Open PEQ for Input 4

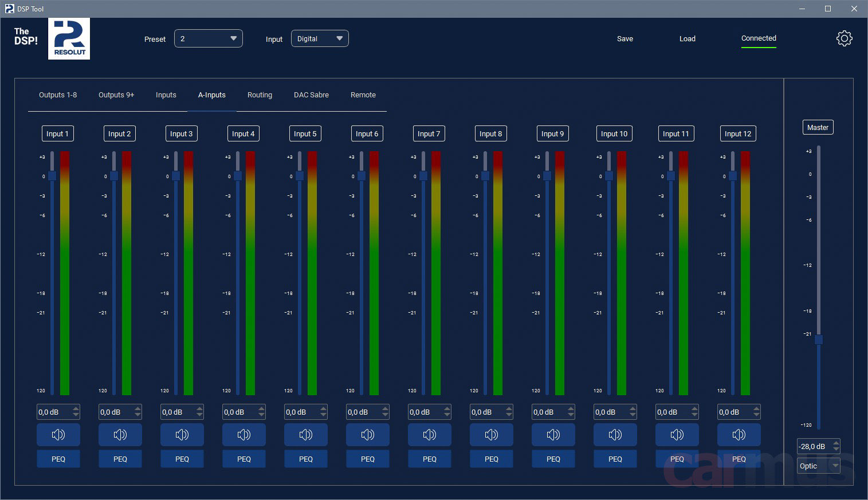(x=244, y=459)
